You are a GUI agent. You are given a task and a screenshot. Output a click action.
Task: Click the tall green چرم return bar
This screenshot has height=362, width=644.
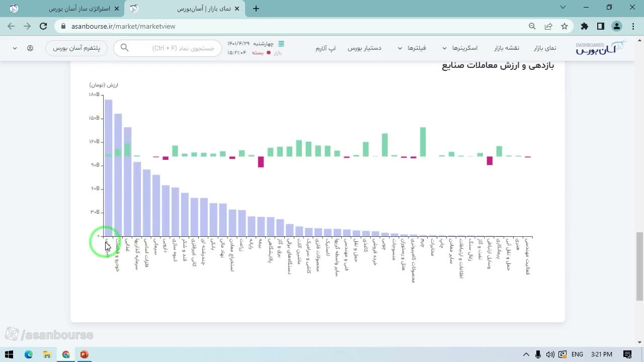423,142
